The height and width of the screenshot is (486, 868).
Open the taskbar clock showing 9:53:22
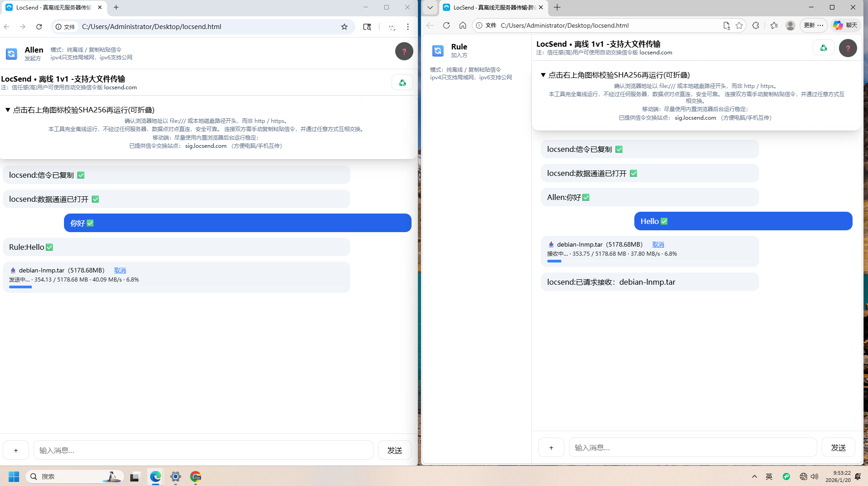click(838, 476)
